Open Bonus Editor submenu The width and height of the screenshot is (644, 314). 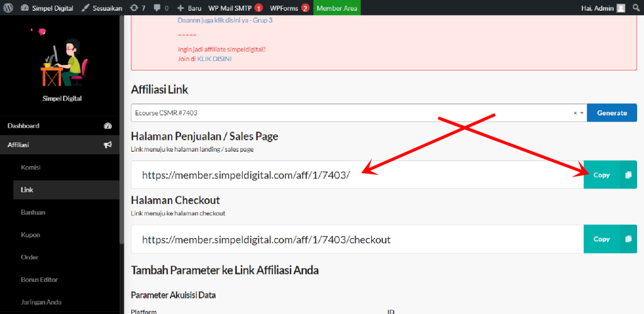39,279
